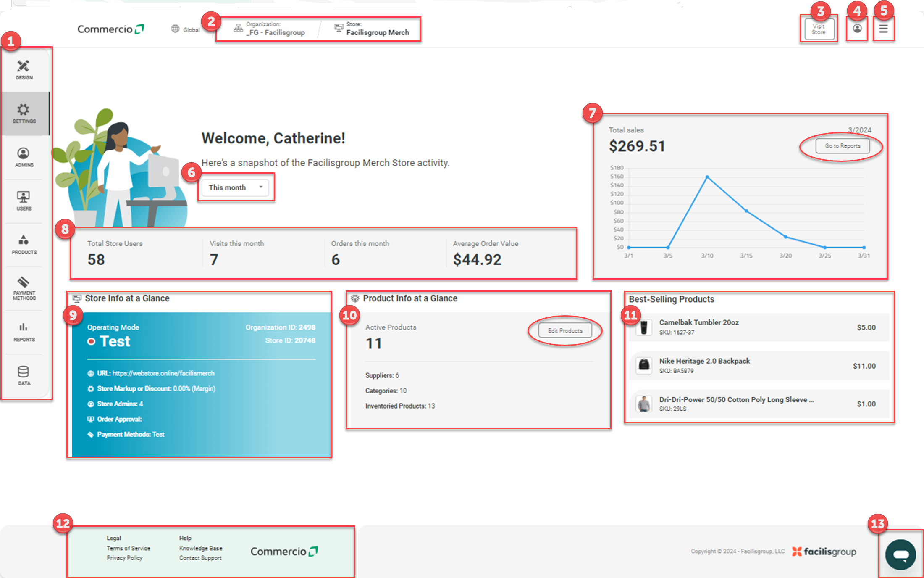Screen dimensions: 924x578
Task: Click the Store Admins person icon
Action: pos(91,404)
